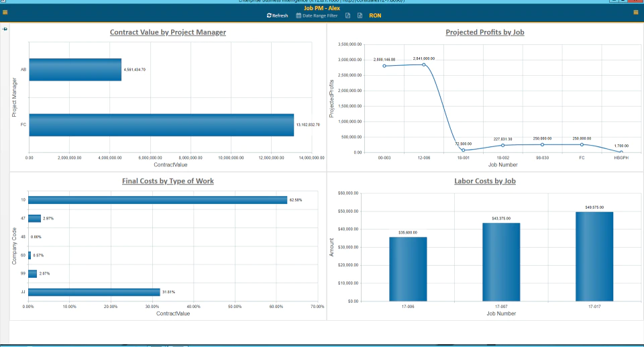Open the left hamburger menu
644x347 pixels.
[x=5, y=12]
